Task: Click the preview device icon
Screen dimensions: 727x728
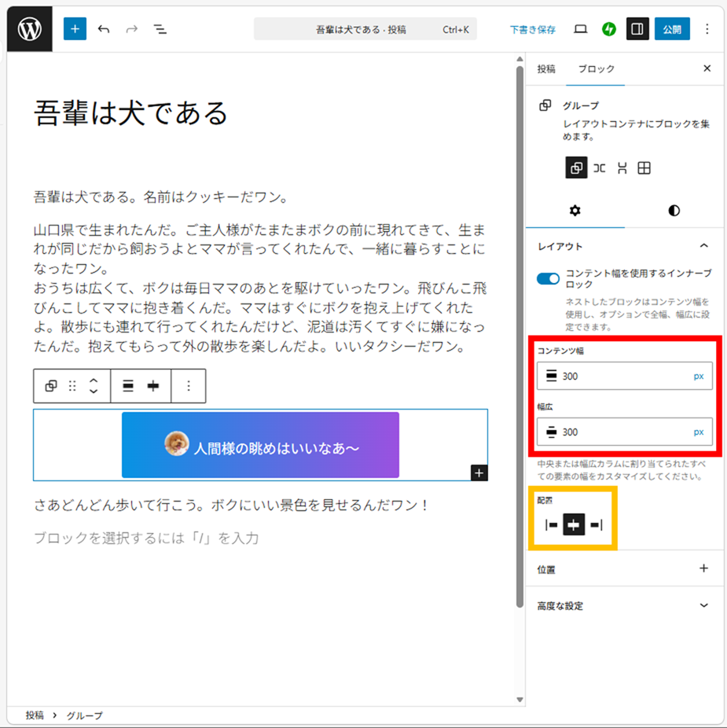Action: 581,29
